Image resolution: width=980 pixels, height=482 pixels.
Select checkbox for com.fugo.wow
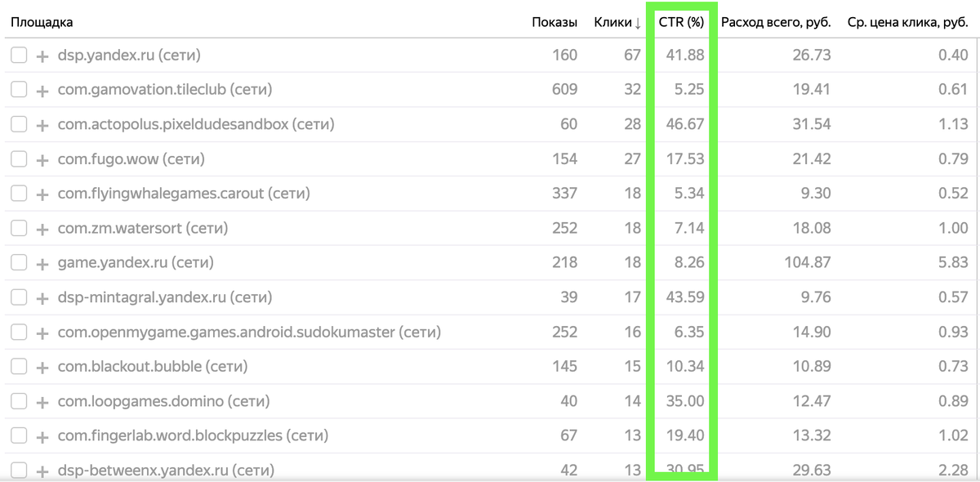coord(19,159)
